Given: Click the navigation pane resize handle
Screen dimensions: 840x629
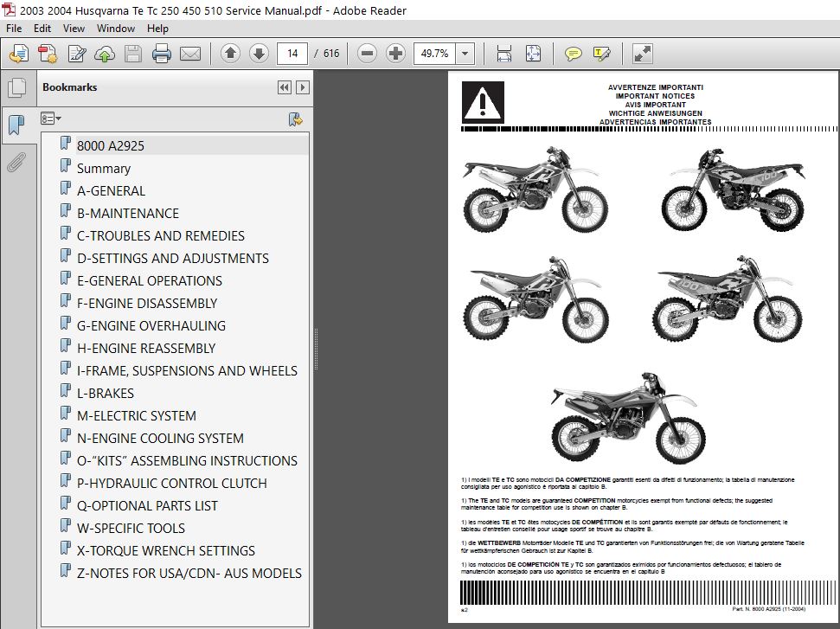Looking at the screenshot, I should 316,350.
